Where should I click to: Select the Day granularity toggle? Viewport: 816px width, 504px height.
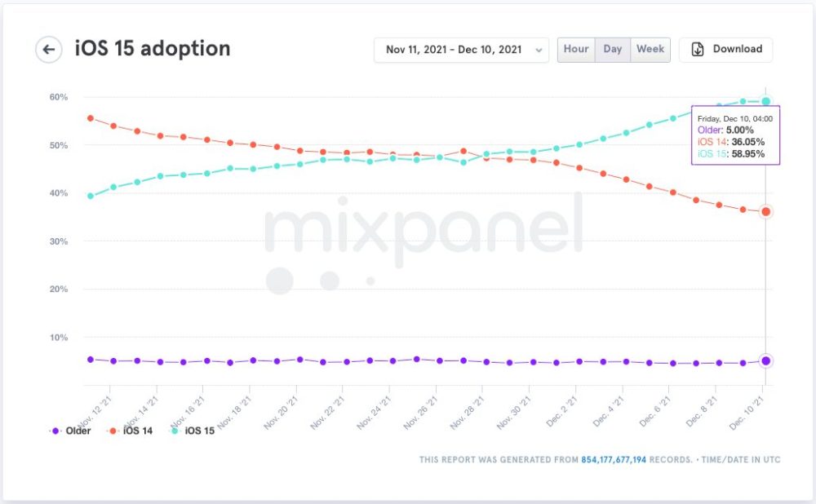tap(613, 49)
